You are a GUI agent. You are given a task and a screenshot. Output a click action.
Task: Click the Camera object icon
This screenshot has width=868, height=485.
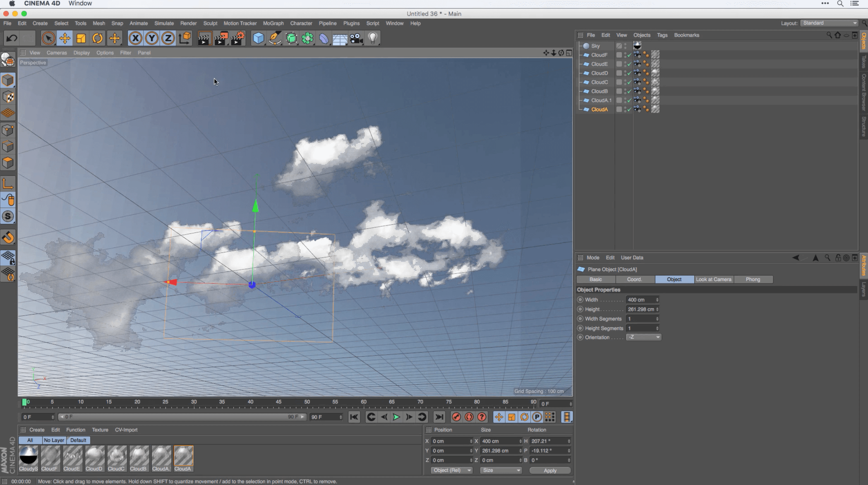[x=356, y=38]
